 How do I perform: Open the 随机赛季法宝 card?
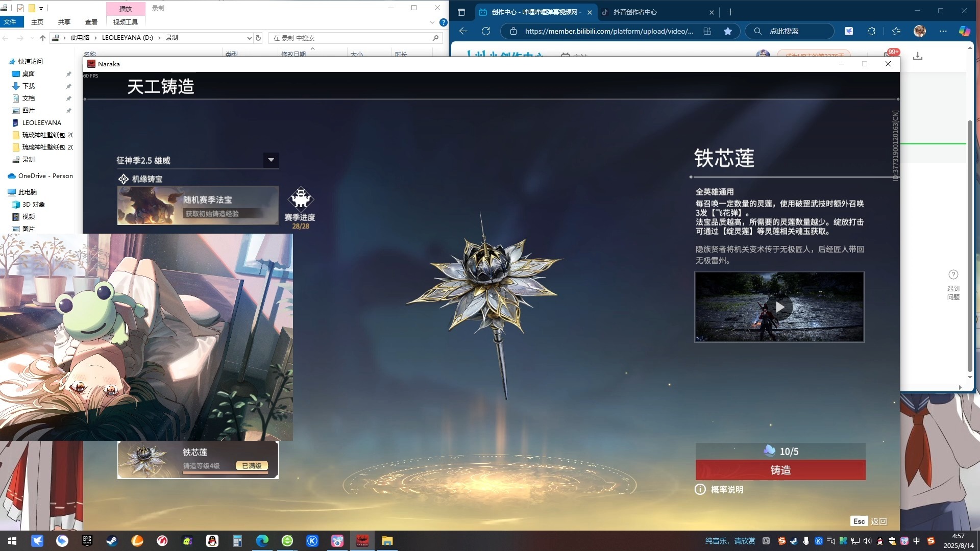[198, 206]
